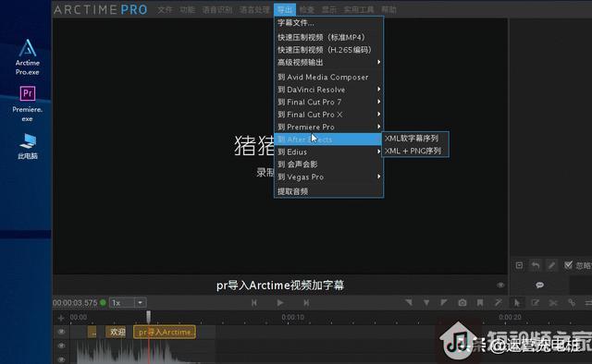Click the square box icon left of undo
Image resolution: width=592 pixels, height=364 pixels.
519,265
